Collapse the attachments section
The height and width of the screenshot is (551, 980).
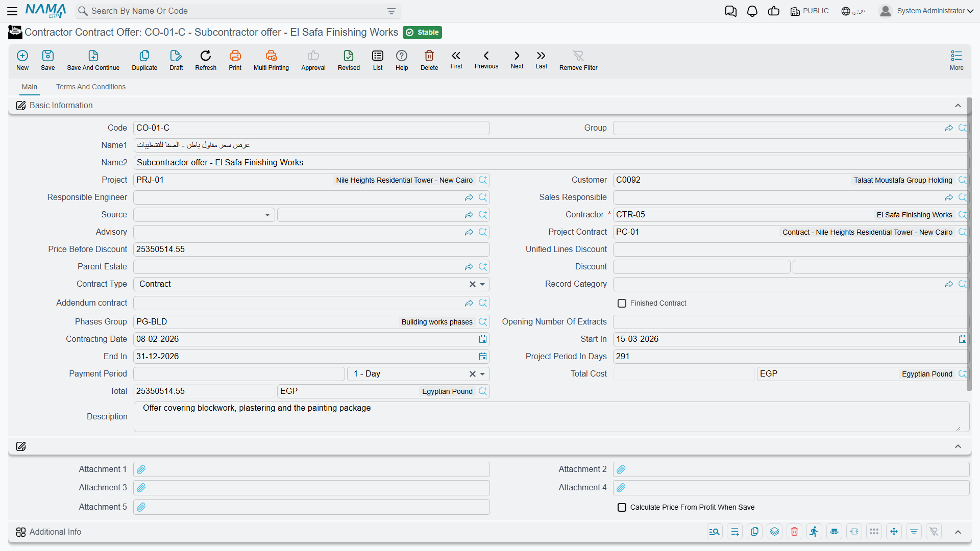pyautogui.click(x=958, y=446)
